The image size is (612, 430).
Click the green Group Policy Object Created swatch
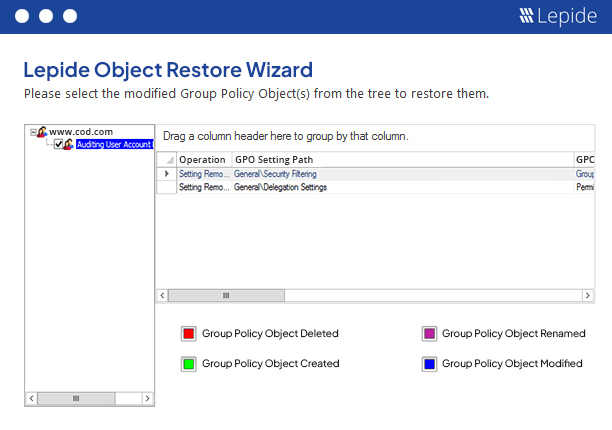[189, 364]
